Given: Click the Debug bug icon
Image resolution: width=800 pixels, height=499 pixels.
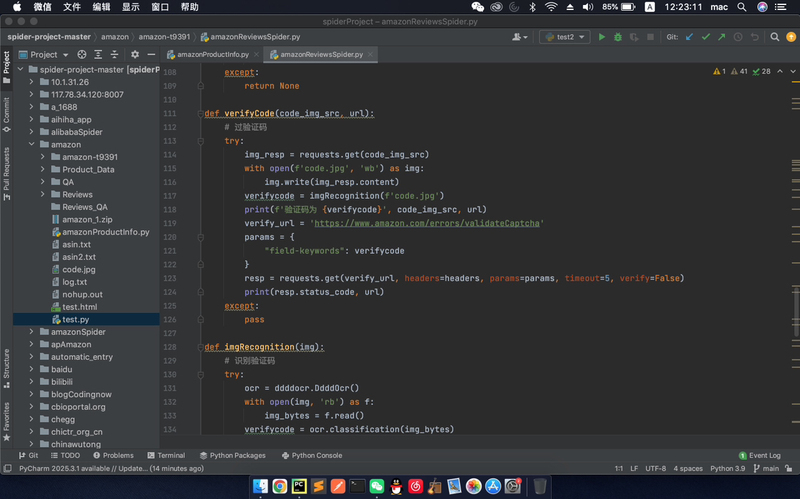Looking at the screenshot, I should click(x=618, y=37).
